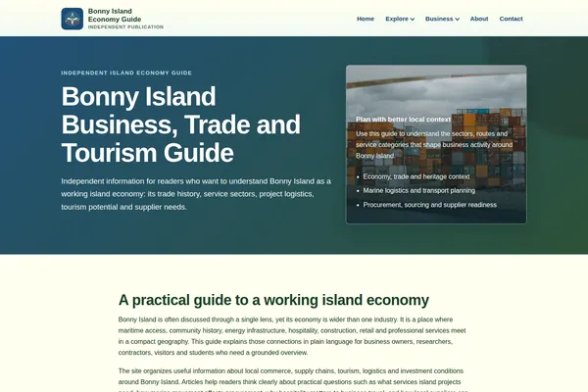Screen dimensions: 588x392
Task: Click 'Marine logistics and transport planning' bullet
Action: tap(418, 190)
